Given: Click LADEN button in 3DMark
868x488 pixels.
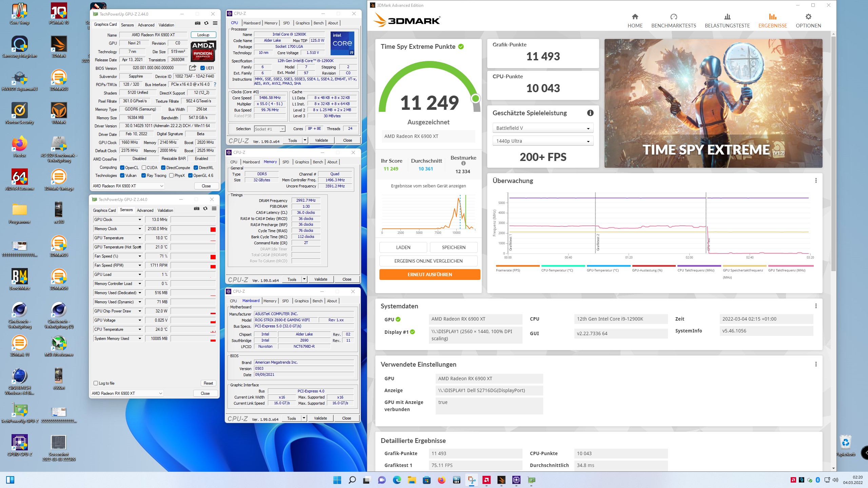Looking at the screenshot, I should [x=403, y=247].
